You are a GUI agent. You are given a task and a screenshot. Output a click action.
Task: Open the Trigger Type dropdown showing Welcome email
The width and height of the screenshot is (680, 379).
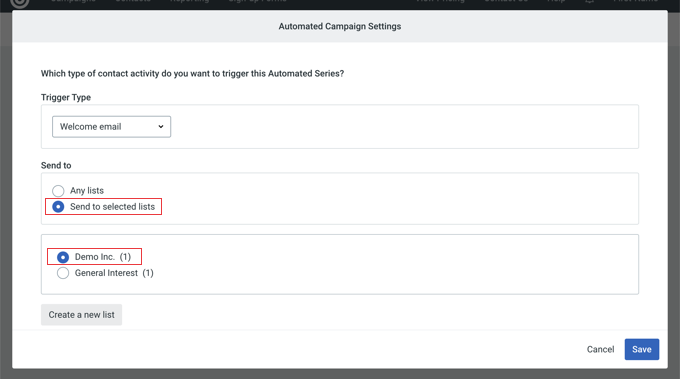(x=111, y=127)
